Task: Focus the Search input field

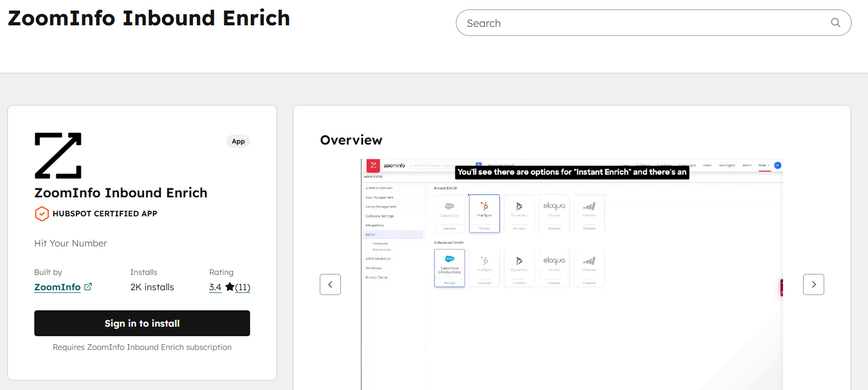Action: 653,23
